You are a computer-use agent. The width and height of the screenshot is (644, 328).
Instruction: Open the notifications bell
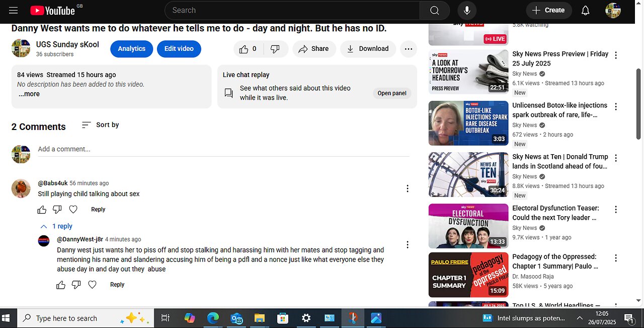[x=585, y=10]
